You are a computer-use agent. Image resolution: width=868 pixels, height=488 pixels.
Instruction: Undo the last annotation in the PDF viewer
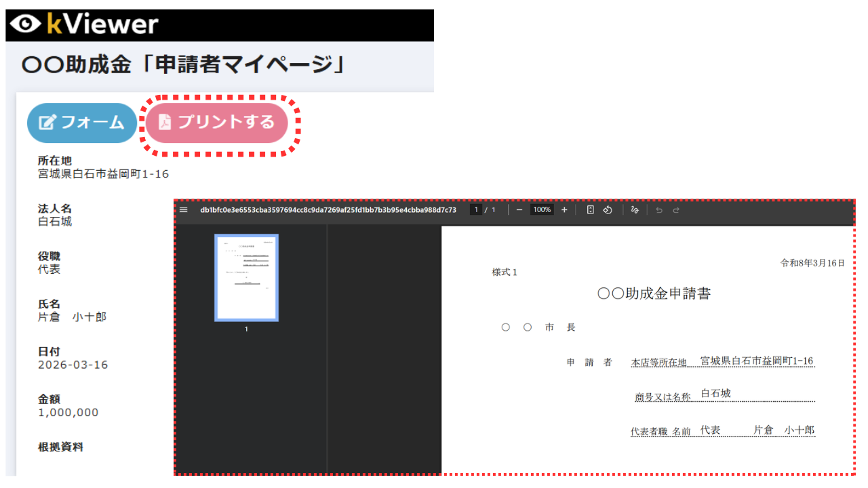(658, 209)
